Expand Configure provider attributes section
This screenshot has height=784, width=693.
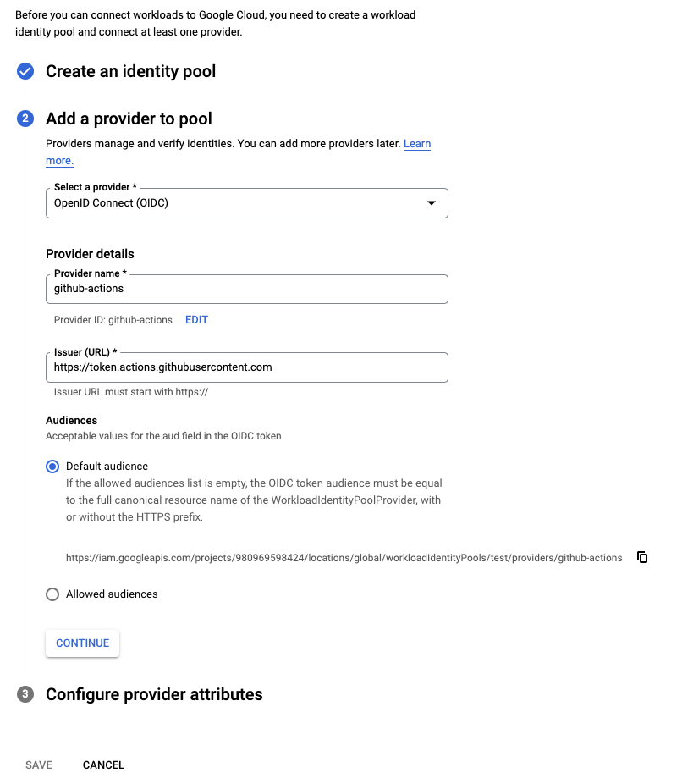[x=154, y=694]
